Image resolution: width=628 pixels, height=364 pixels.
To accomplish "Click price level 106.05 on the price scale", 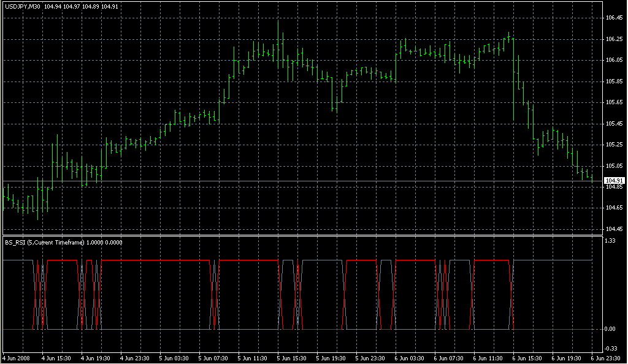I will pos(615,60).
